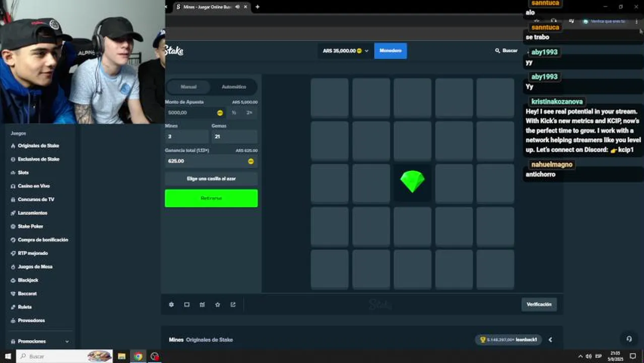Click username nahuelmagno in chat
The image size is (644, 363).
point(552,164)
